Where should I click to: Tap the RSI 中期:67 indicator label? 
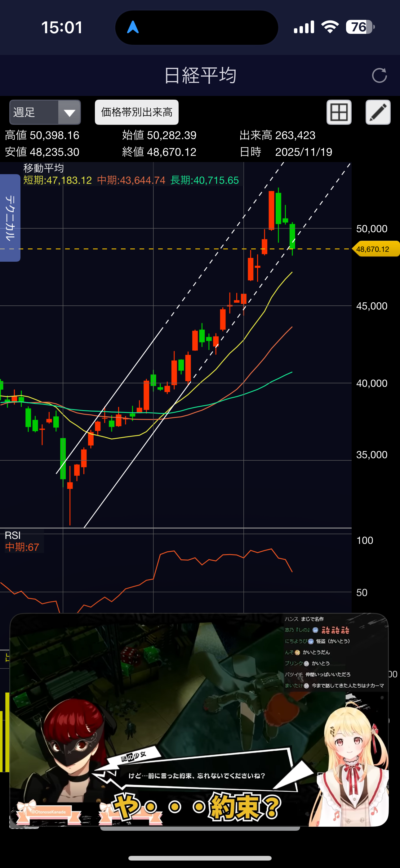(x=22, y=547)
